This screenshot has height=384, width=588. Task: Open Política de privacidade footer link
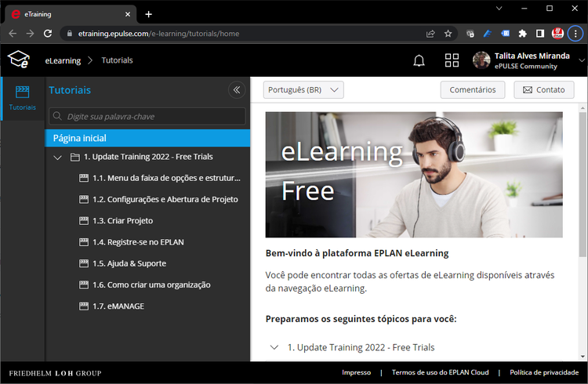pos(544,372)
